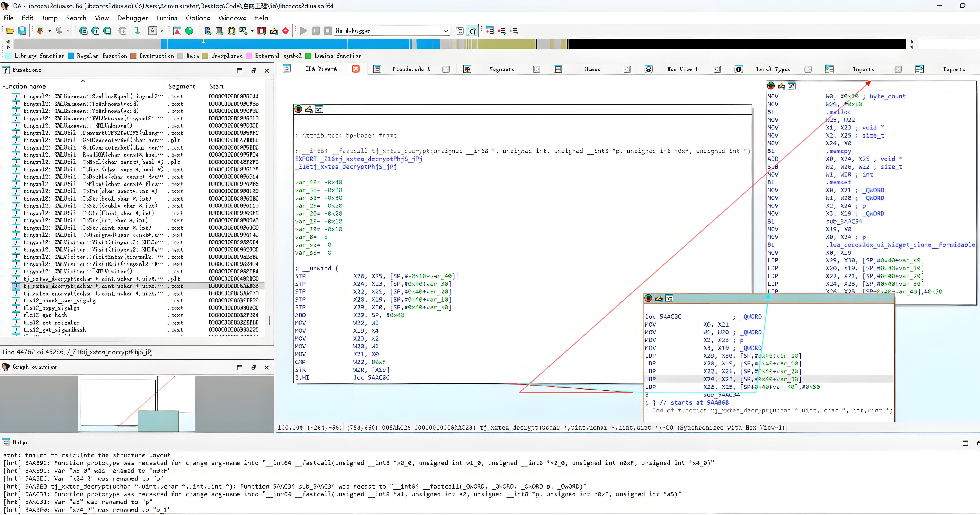Close the Graph overview panel
This screenshot has width=980, height=515.
267,367
